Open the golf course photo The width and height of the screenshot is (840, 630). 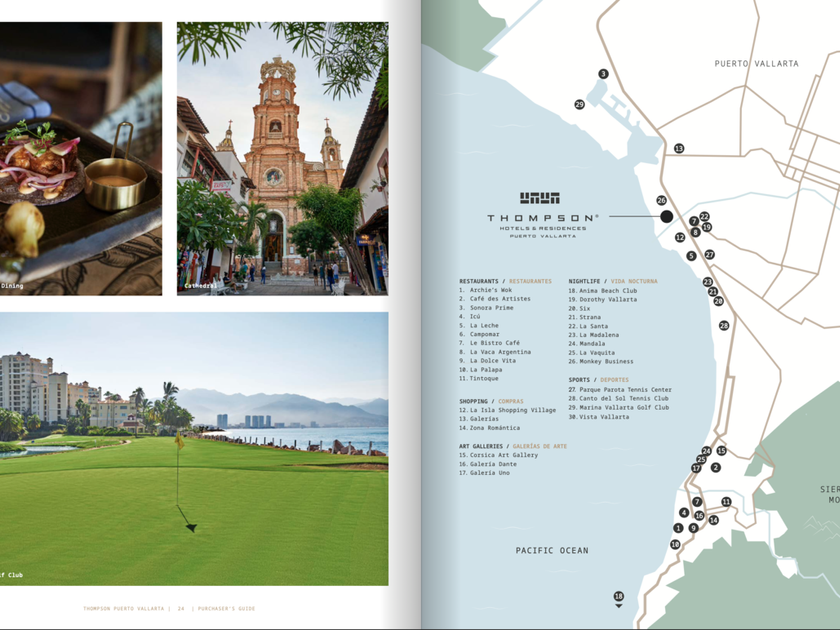[194, 449]
